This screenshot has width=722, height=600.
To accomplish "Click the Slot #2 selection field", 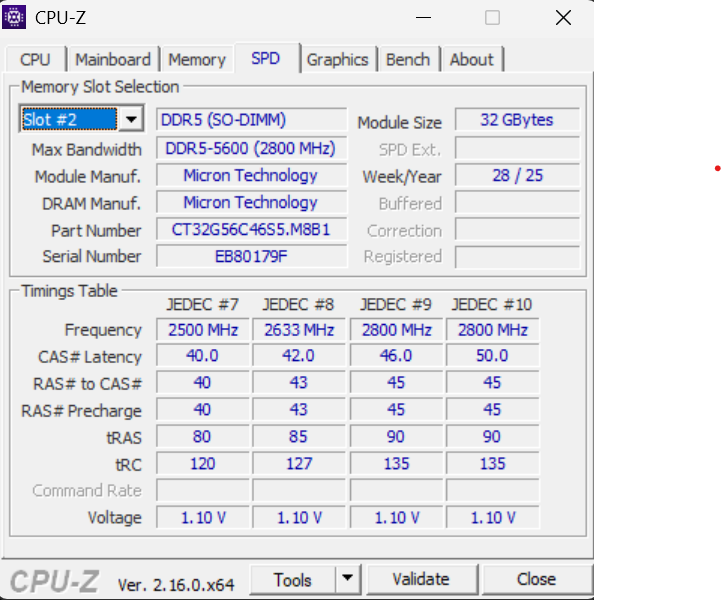I will pos(69,119).
